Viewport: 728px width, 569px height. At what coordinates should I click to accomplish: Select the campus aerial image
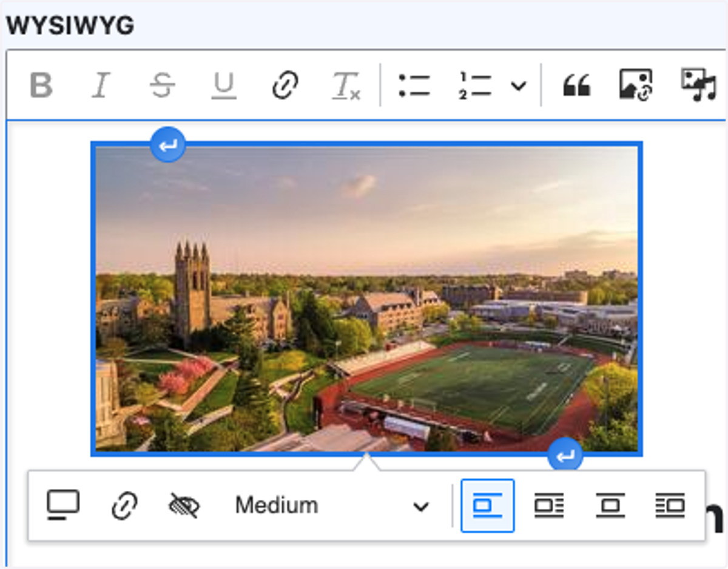pyautogui.click(x=366, y=298)
